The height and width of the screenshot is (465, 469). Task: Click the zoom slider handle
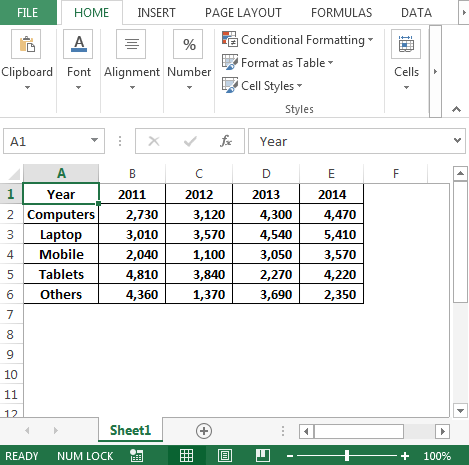tap(347, 456)
